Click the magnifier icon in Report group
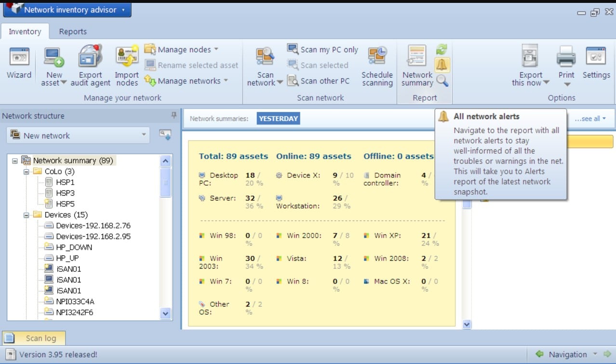 [x=442, y=81]
